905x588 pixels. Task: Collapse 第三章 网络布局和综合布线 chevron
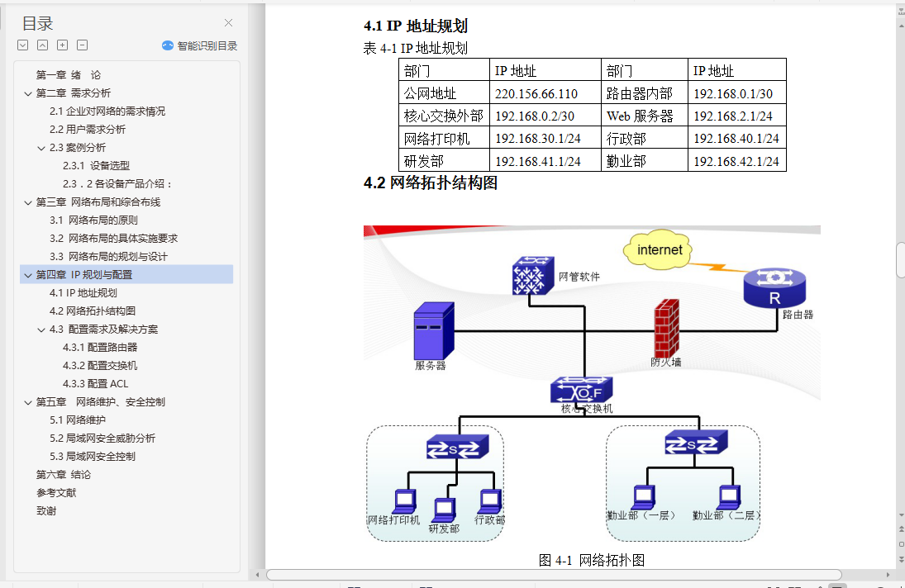coord(28,202)
